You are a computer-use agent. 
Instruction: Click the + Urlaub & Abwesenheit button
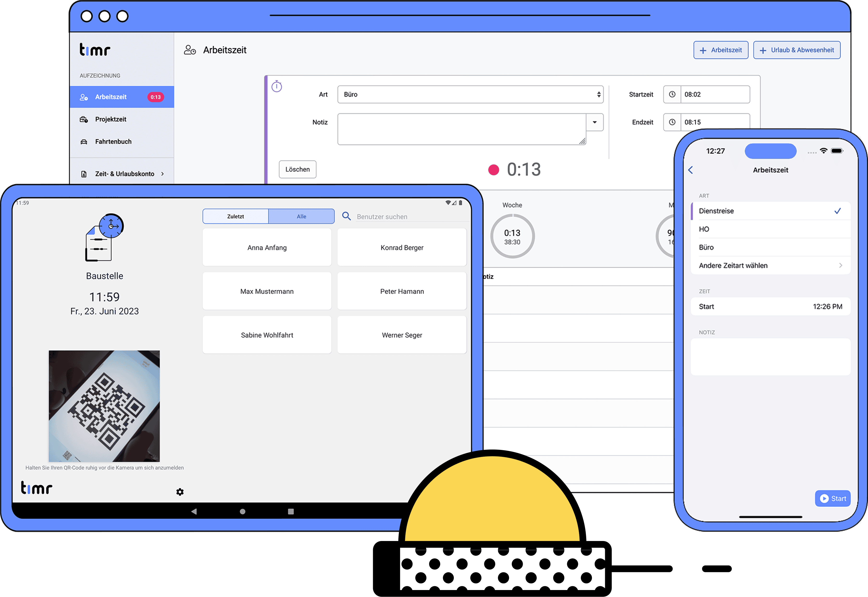797,50
